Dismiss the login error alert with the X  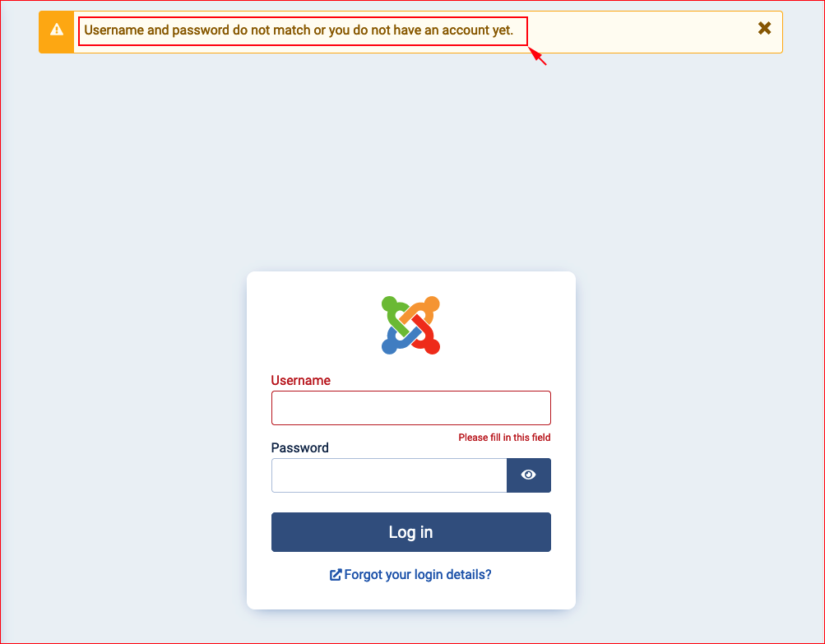(764, 28)
